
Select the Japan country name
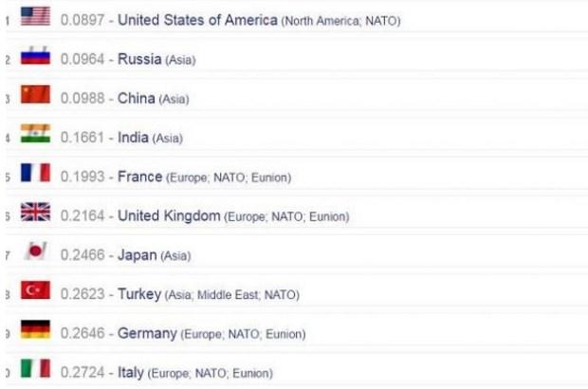click(x=138, y=255)
